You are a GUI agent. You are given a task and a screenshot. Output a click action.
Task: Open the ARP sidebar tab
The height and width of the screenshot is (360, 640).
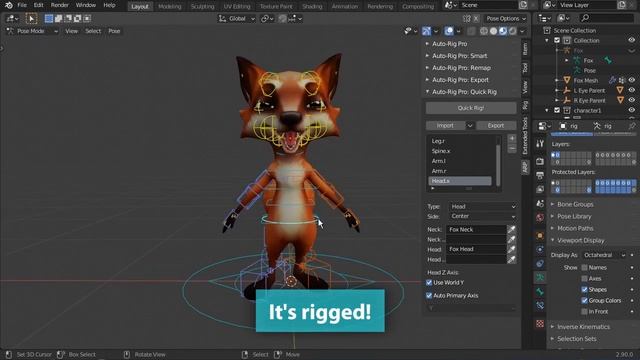tap(525, 167)
